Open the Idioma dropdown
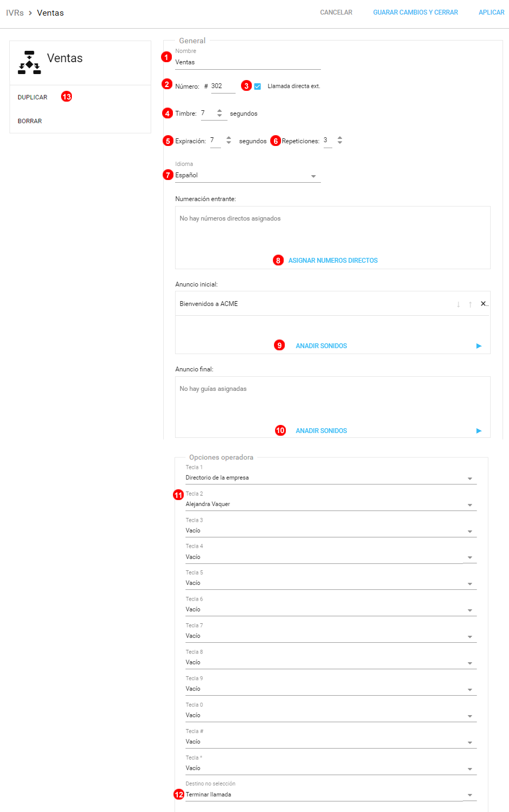This screenshot has width=509, height=812. click(x=313, y=176)
